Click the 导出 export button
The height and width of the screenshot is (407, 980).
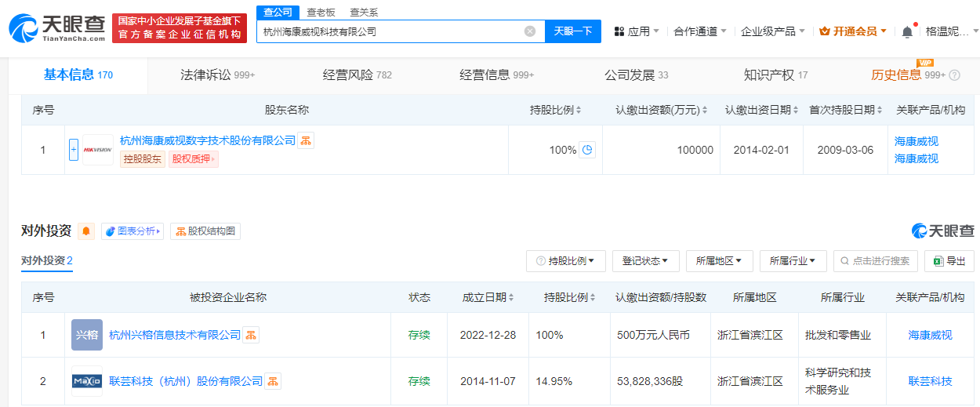pyautogui.click(x=949, y=261)
